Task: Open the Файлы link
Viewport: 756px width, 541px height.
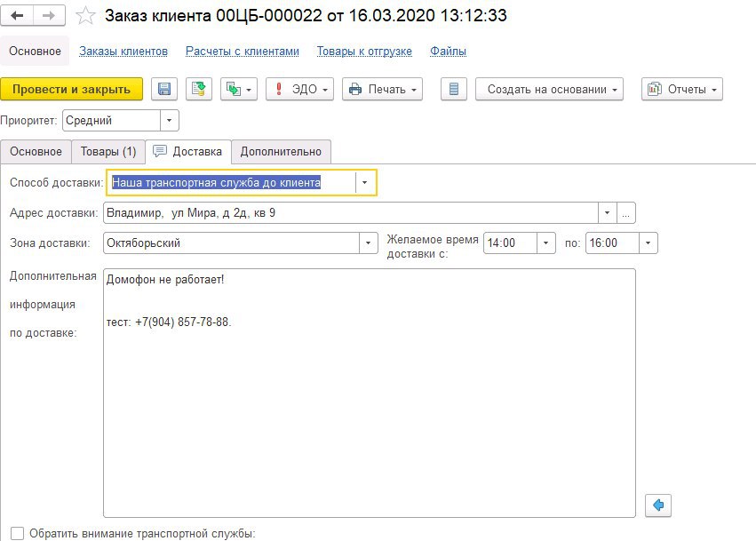Action: pyautogui.click(x=448, y=52)
